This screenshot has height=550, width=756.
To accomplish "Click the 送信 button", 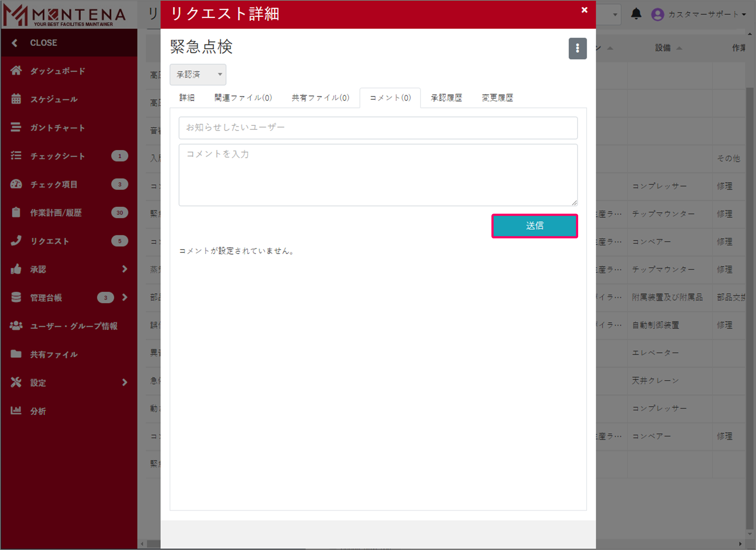I will pos(534,226).
